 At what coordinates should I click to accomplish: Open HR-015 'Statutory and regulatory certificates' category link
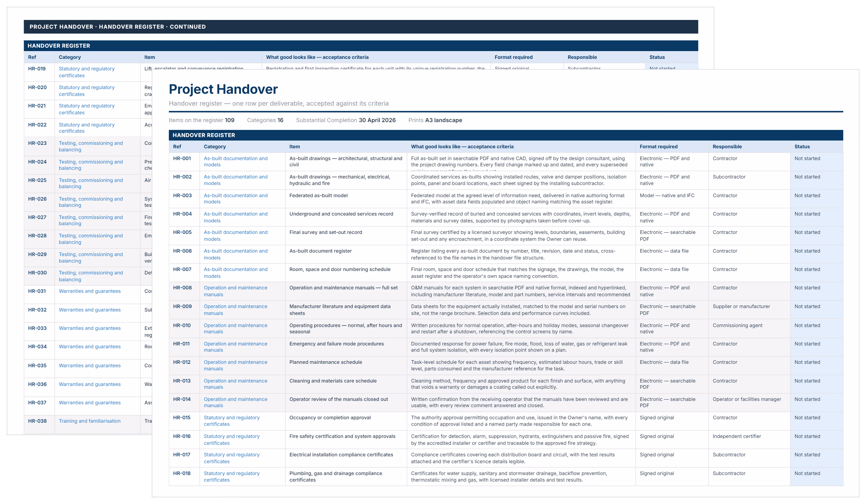point(232,421)
